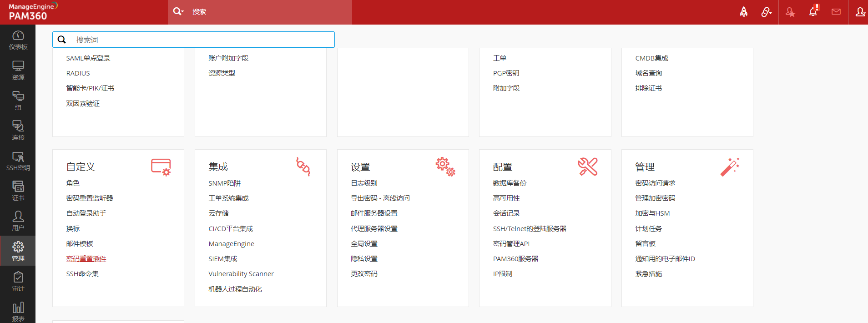Open CI/CD平台集成 link
The height and width of the screenshot is (323, 868).
point(231,229)
